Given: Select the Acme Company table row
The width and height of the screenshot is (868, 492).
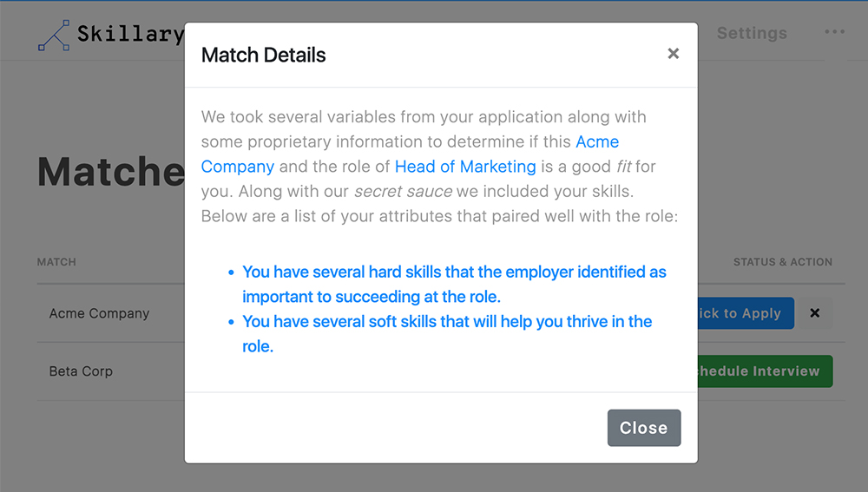Looking at the screenshot, I should pyautogui.click(x=100, y=313).
